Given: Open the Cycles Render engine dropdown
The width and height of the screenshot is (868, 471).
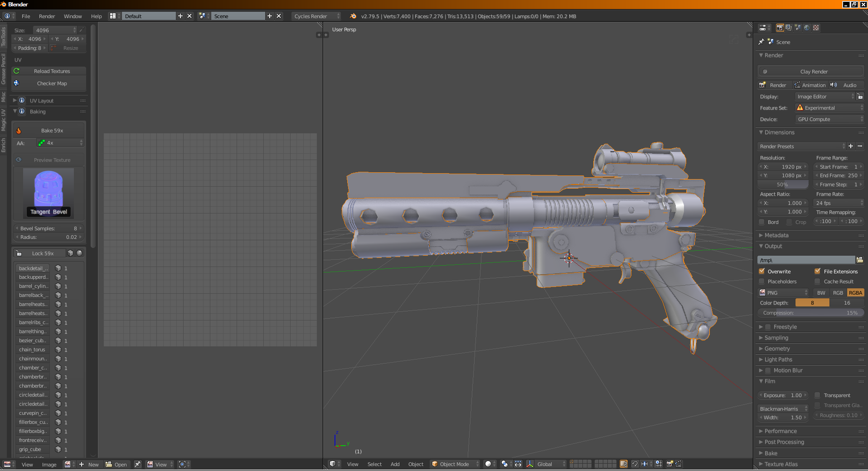Looking at the screenshot, I should (316, 16).
